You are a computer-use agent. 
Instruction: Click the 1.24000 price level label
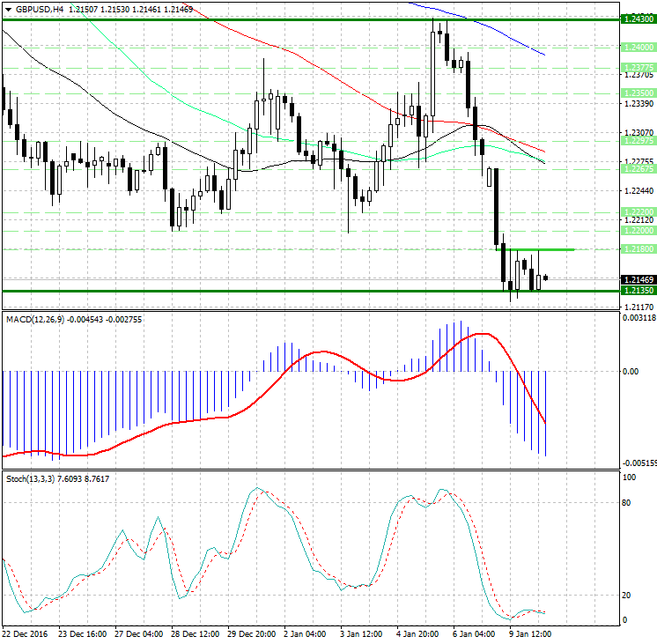click(636, 47)
